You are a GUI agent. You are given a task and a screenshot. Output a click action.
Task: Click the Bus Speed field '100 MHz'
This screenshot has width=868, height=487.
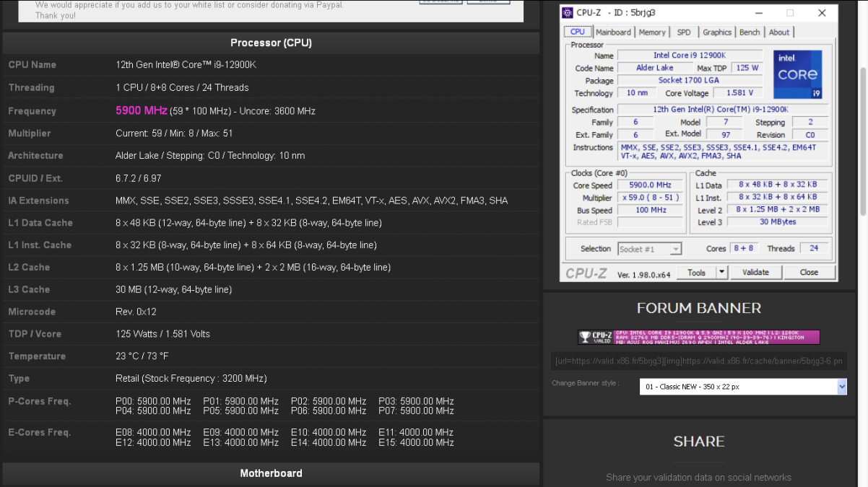coord(651,210)
